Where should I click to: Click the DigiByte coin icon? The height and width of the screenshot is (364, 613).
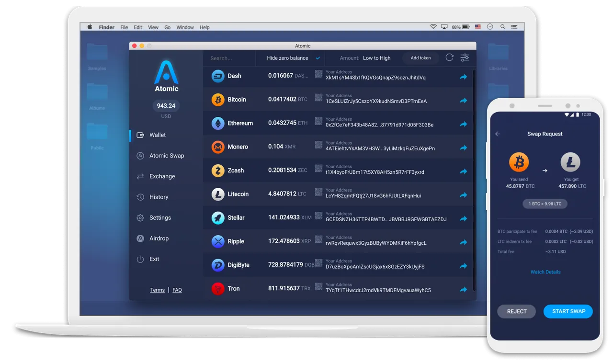[218, 265]
